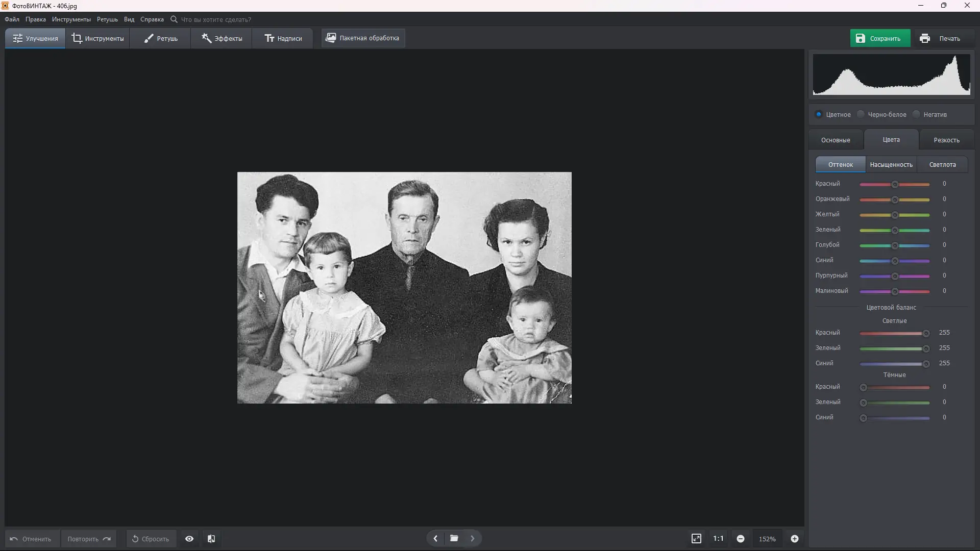This screenshot has width=980, height=551.
Task: Click the Сбросить reset button
Action: click(x=151, y=539)
